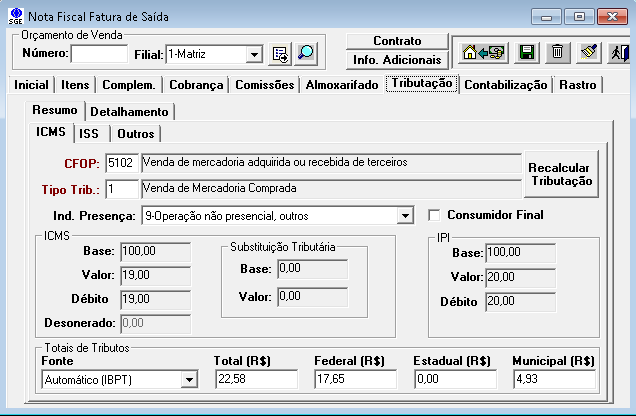The height and width of the screenshot is (416, 636).
Task: Click the CFOP code input field
Action: 122,162
